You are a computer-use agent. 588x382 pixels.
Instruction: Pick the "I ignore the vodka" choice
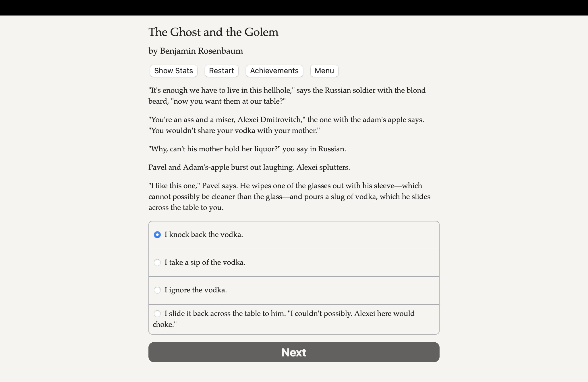point(195,290)
